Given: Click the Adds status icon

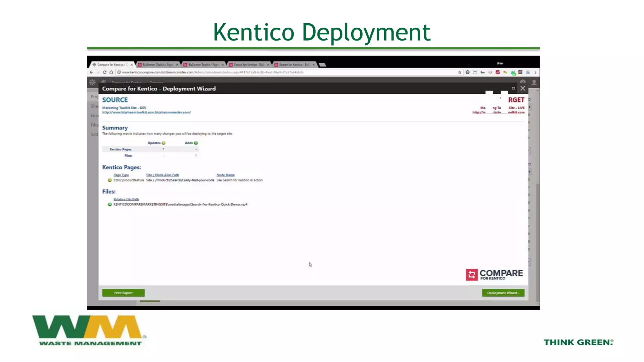Looking at the screenshot, I should [x=196, y=143].
